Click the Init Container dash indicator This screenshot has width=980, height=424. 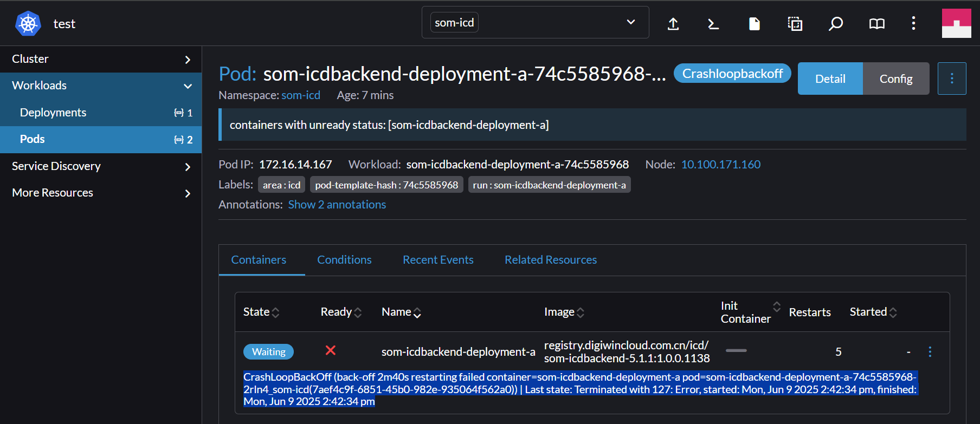pyautogui.click(x=736, y=350)
